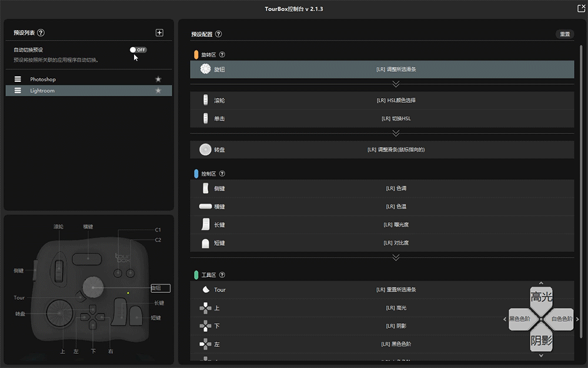Click the [LR] 高光 assignment
This screenshot has width=588, height=368.
pos(396,307)
